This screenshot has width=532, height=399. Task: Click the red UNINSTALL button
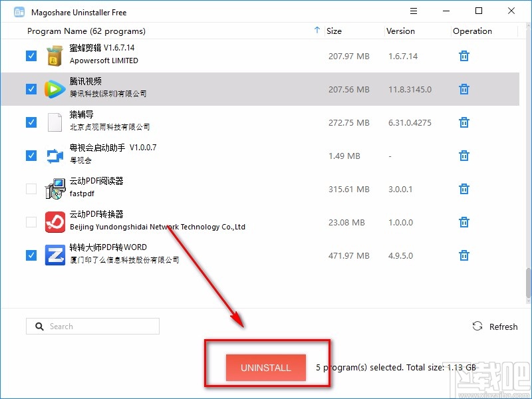[265, 368]
